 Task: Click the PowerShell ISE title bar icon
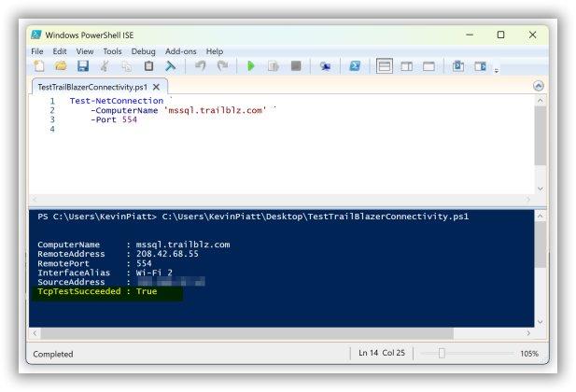(x=36, y=35)
